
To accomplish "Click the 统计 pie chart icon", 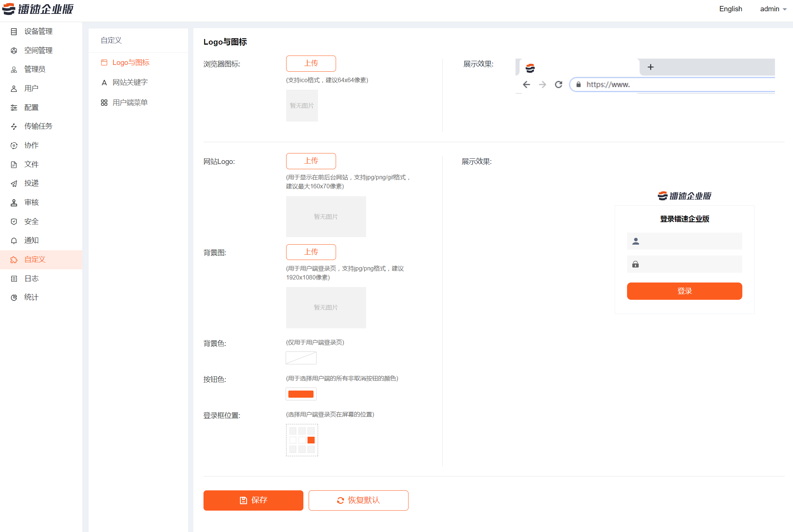I will tap(14, 298).
